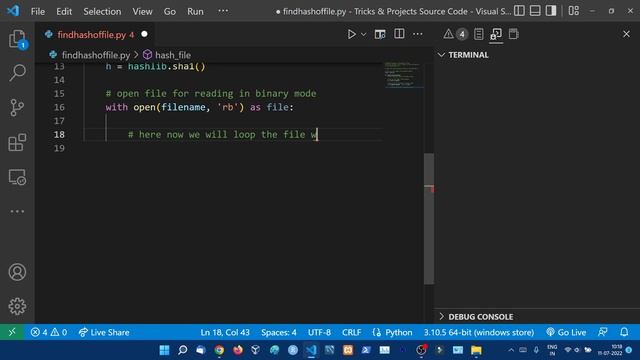The image size is (640, 360).
Task: Open Firefox from taskbar
Action: 238,350
